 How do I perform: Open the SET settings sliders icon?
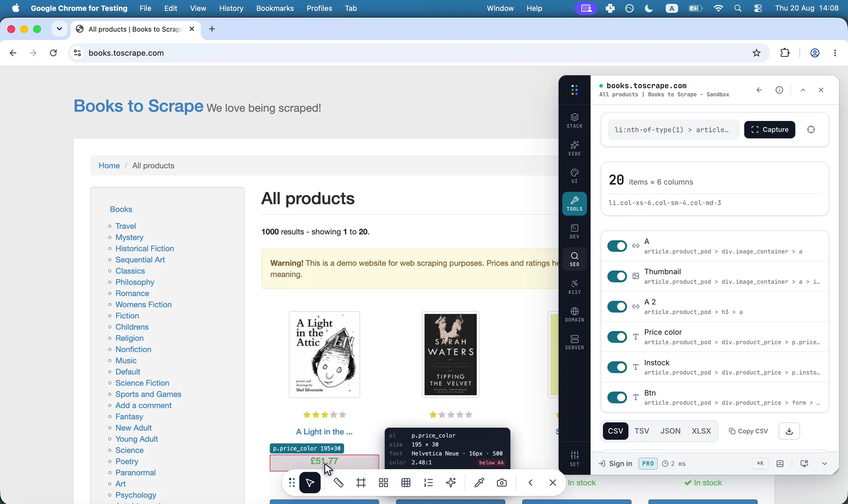(574, 459)
